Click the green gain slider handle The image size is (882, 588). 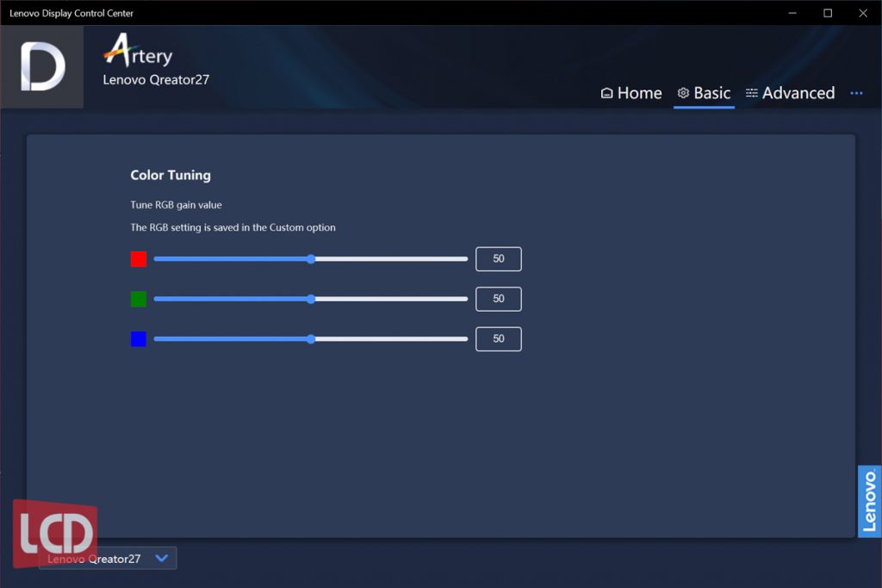pos(311,299)
